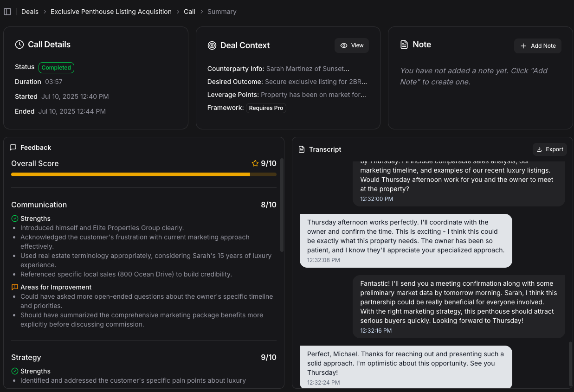The image size is (574, 392).
Task: Click the document icon beside Note heading
Action: click(x=404, y=45)
